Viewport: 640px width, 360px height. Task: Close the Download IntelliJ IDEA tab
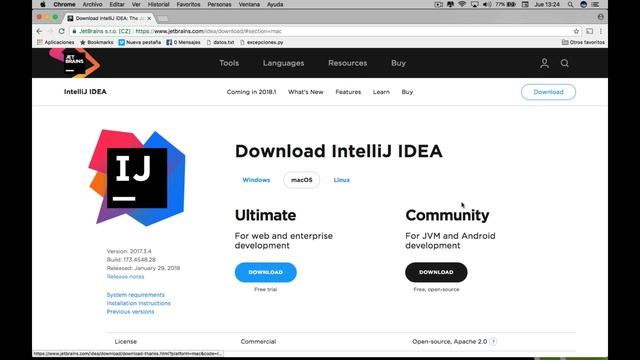tap(149, 18)
